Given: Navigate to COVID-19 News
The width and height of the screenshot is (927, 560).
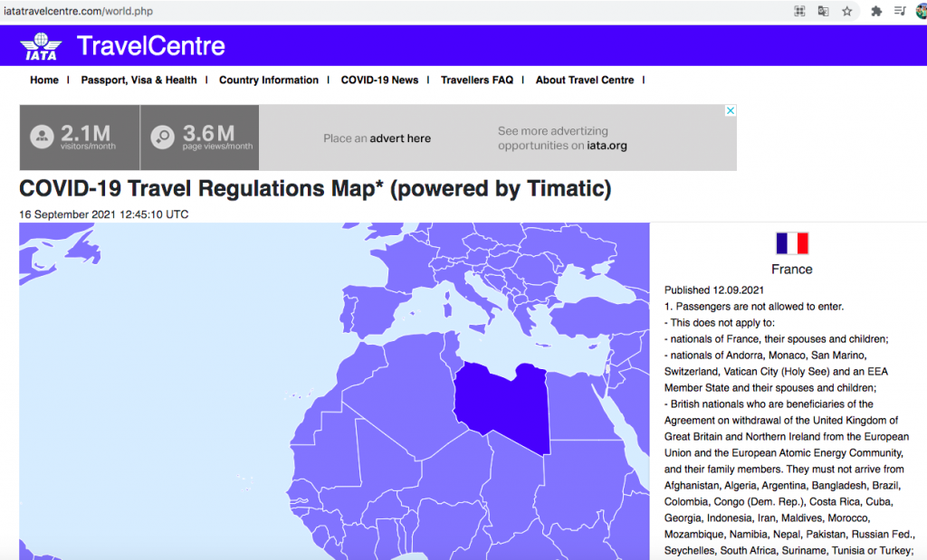Looking at the screenshot, I should (x=379, y=80).
